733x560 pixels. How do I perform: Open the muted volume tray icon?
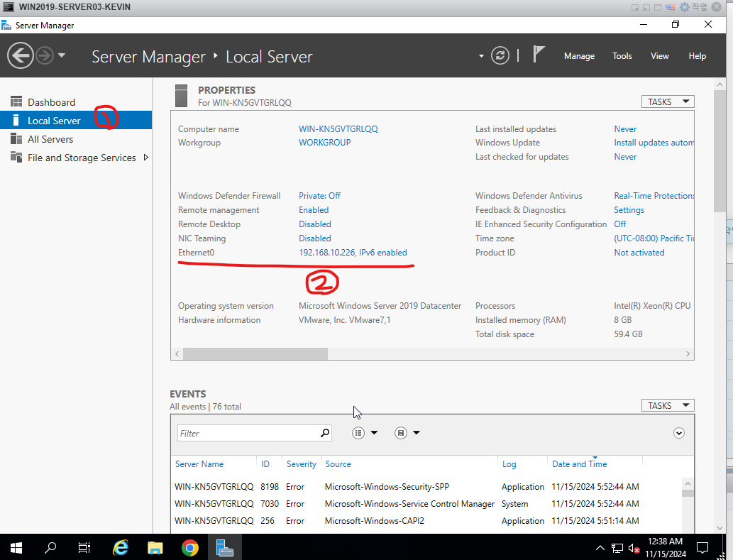pos(634,548)
